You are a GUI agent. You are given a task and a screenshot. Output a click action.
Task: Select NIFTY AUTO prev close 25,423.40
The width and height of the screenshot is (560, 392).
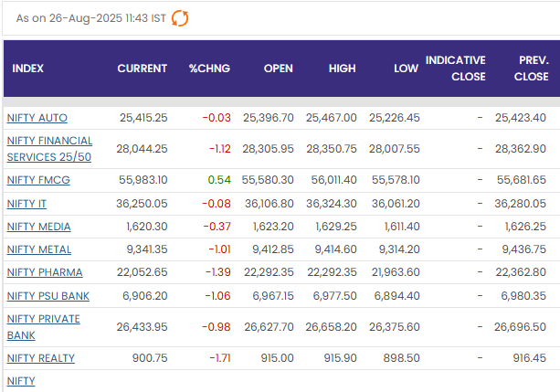point(521,118)
